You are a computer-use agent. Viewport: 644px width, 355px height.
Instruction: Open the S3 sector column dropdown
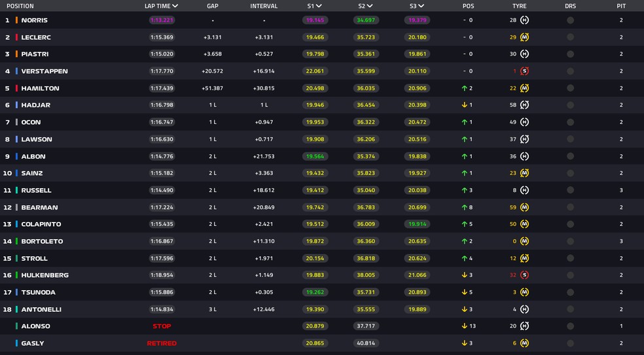(421, 6)
